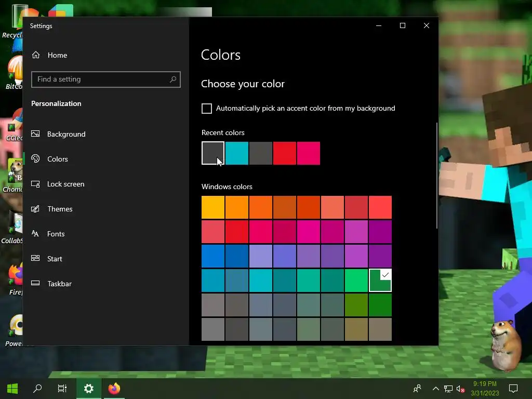
Task: Open the Windows Start button
Action: point(12,389)
